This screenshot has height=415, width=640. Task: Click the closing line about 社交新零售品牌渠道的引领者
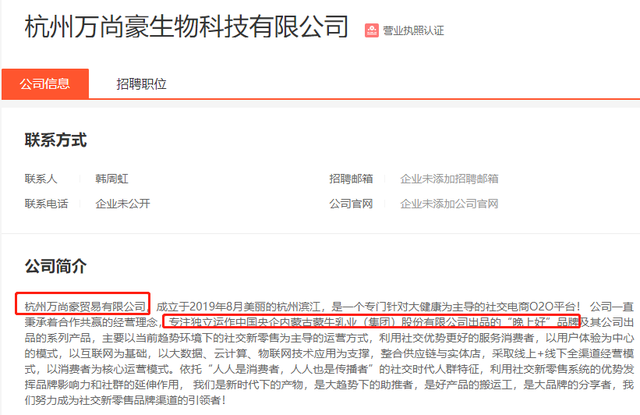(125, 400)
